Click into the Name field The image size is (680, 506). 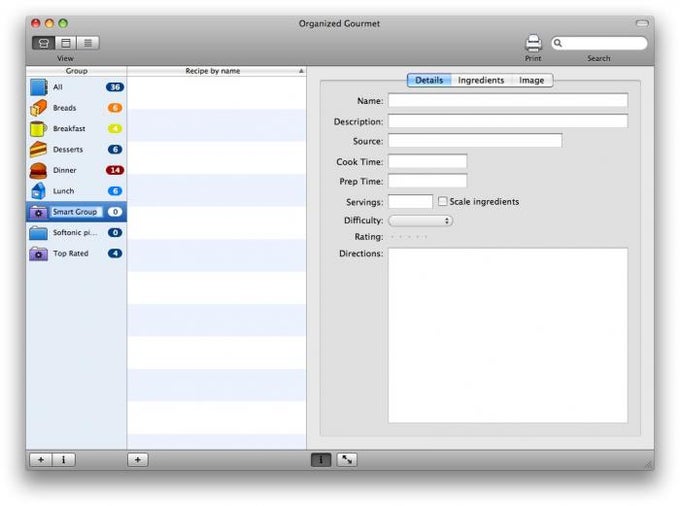[508, 101]
